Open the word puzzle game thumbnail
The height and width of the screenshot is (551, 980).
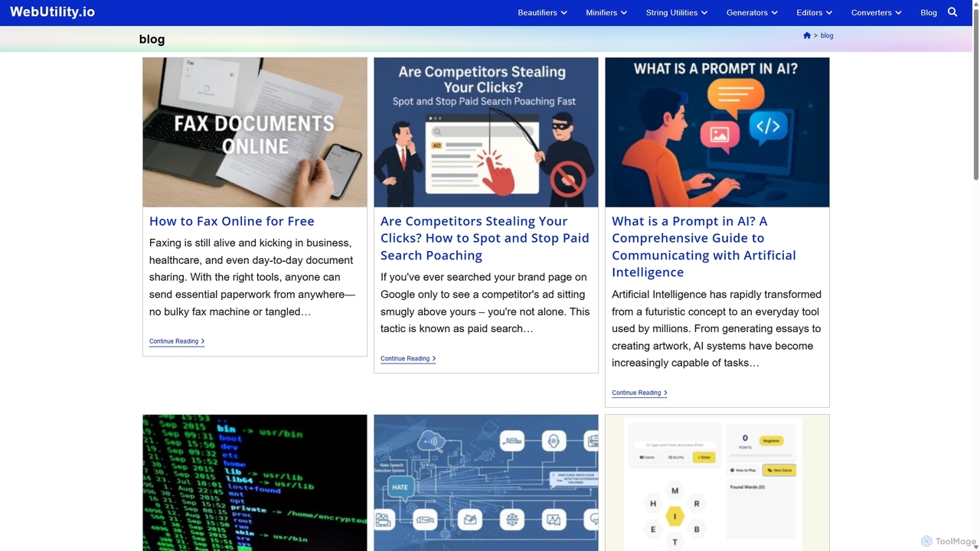pos(717,483)
